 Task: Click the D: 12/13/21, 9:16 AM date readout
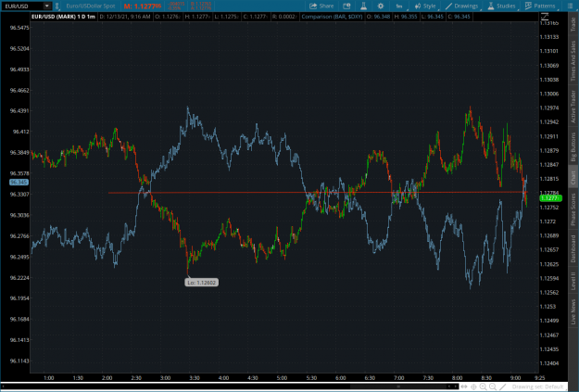pos(125,17)
